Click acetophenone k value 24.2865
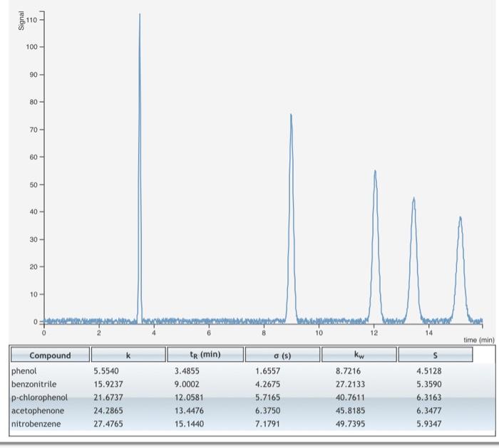 pyautogui.click(x=108, y=410)
